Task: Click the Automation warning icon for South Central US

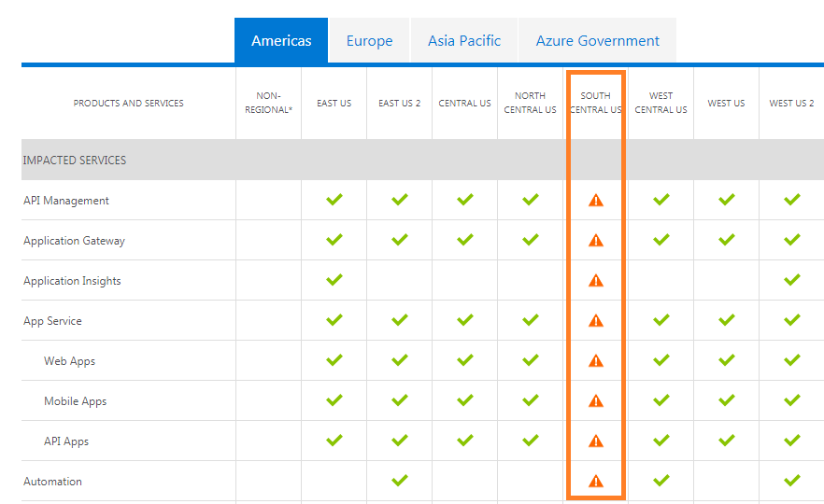Action: (x=596, y=481)
